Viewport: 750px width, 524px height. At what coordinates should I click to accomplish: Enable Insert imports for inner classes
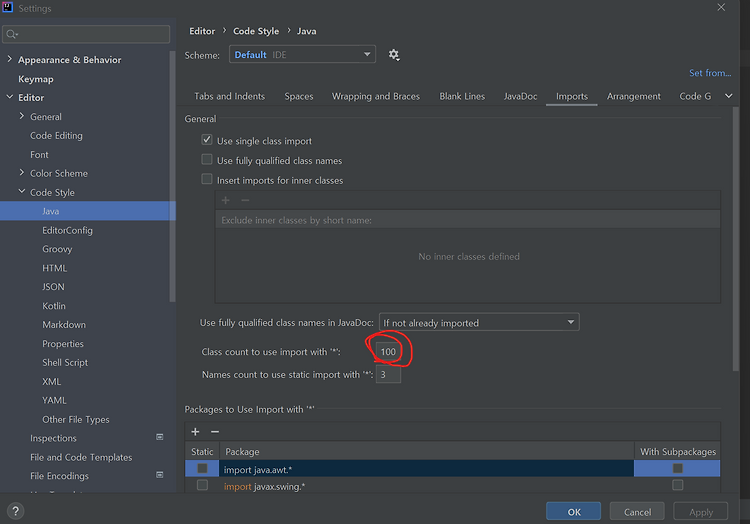coord(207,179)
